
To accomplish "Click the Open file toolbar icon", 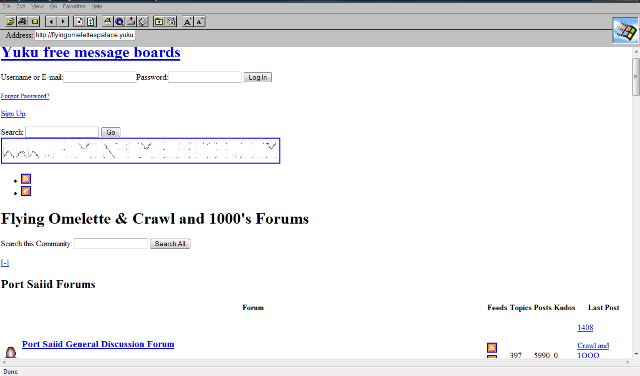I will (11, 21).
